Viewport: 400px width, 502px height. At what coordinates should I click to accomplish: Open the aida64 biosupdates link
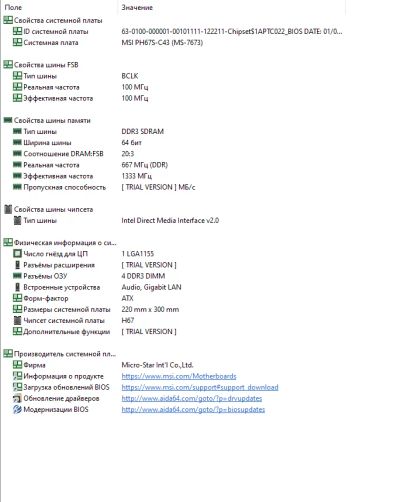click(x=193, y=409)
